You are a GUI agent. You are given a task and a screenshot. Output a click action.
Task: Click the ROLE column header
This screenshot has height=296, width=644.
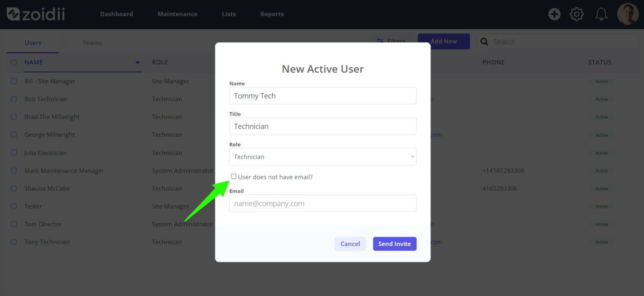coord(160,62)
